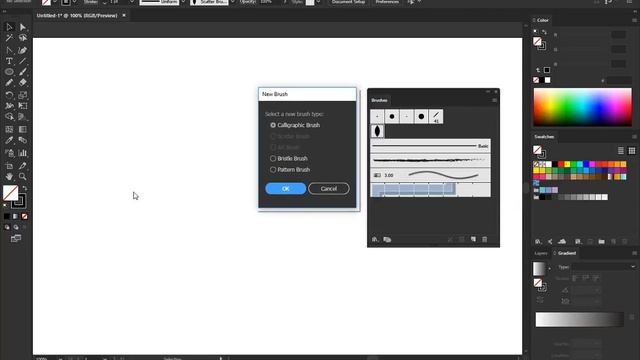Screen dimensions: 640x360
Task: Select Calligraphic Brush radio option
Action: coord(273,125)
